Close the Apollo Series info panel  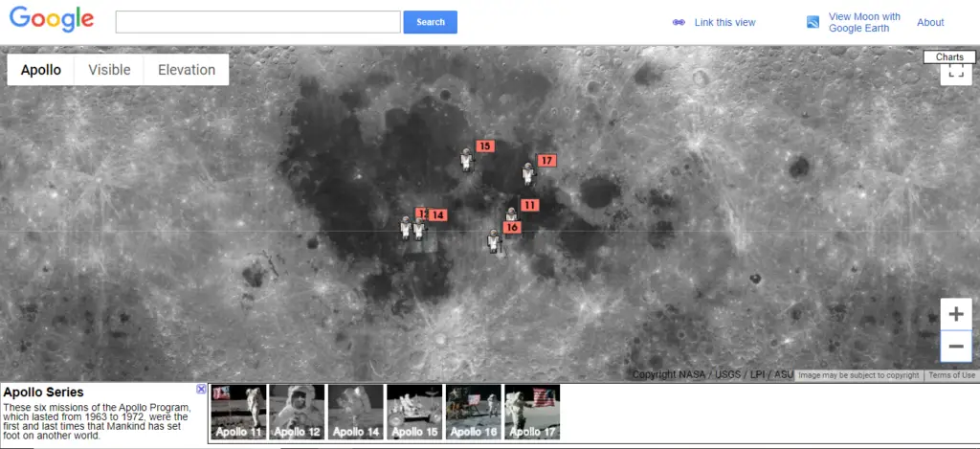201,389
